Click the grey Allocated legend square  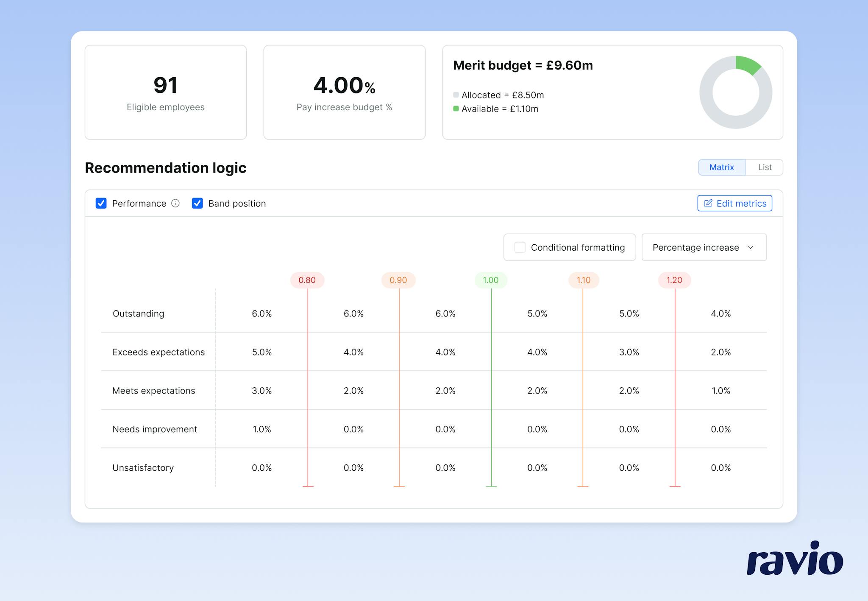pos(456,95)
